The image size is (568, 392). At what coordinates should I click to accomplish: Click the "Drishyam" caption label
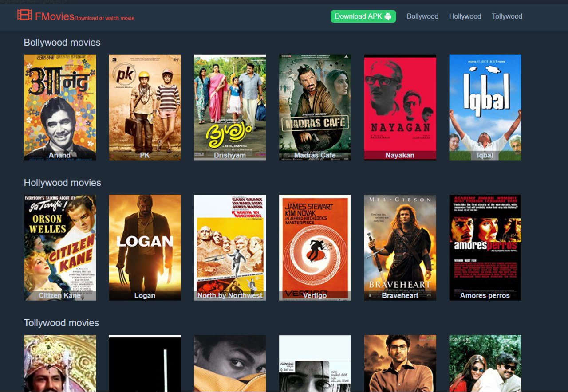click(230, 155)
